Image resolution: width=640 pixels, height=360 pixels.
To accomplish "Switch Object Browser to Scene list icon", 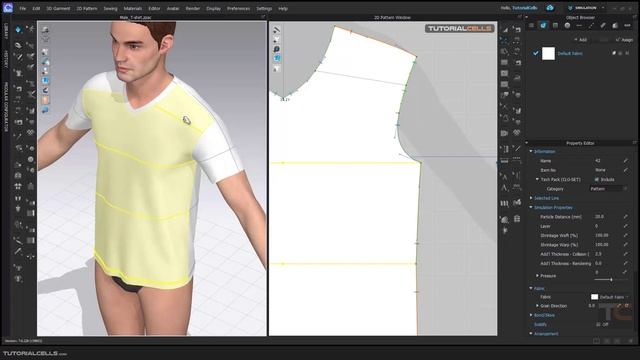I will (x=531, y=25).
